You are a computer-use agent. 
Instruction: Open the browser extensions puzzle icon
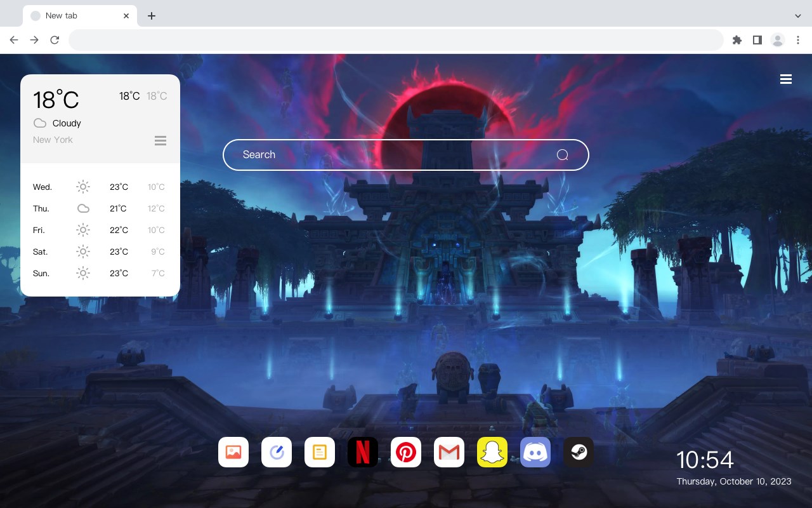[737, 40]
